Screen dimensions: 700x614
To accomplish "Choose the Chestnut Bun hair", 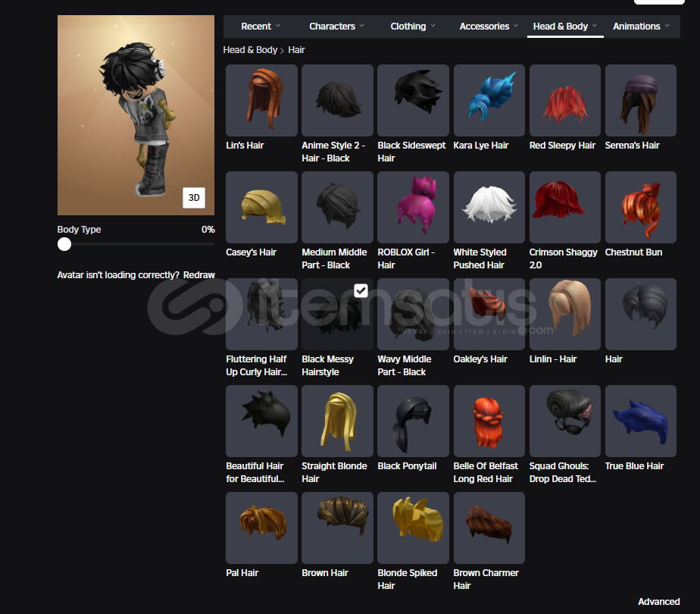I will pos(641,207).
